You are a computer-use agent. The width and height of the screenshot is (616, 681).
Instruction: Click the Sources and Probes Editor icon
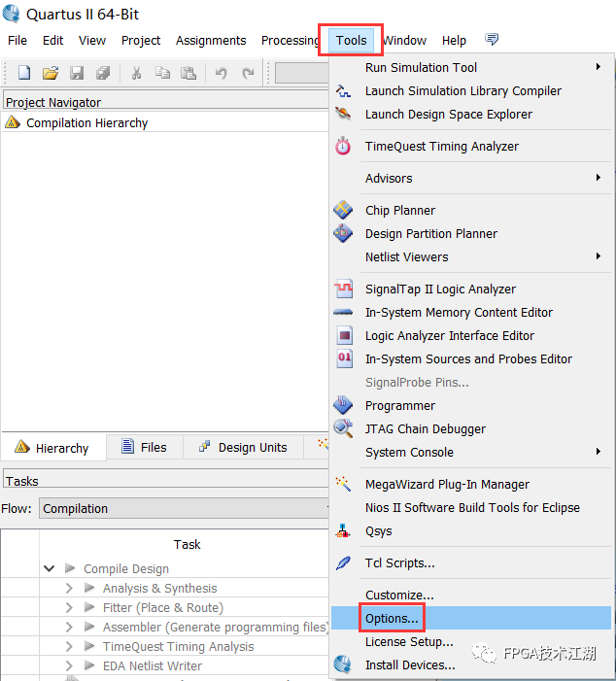pyautogui.click(x=345, y=358)
